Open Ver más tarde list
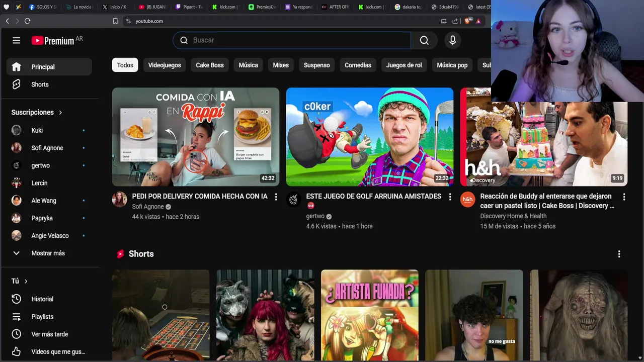 (x=49, y=334)
